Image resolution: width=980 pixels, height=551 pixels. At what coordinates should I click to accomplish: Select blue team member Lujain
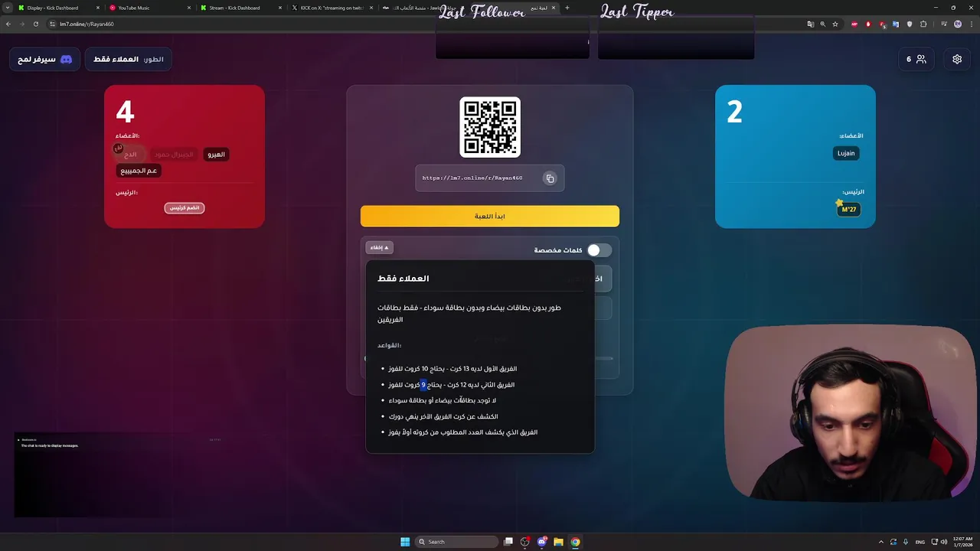pyautogui.click(x=846, y=153)
